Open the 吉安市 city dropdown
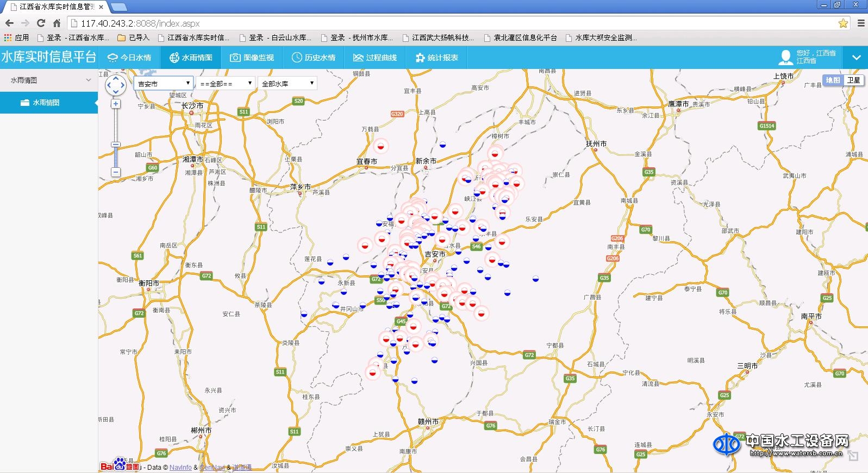This screenshot has height=473, width=868. (164, 84)
